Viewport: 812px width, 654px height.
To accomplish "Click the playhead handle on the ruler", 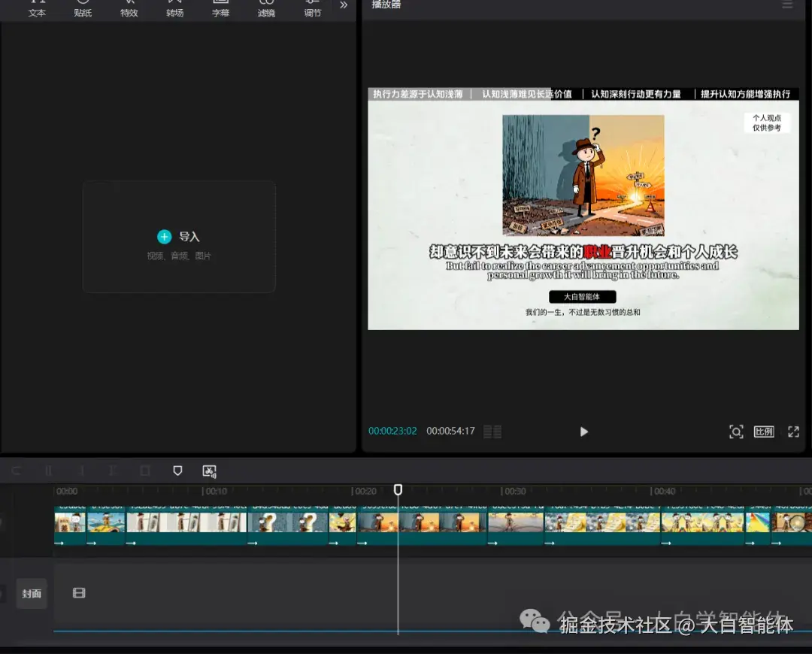I will pyautogui.click(x=398, y=490).
